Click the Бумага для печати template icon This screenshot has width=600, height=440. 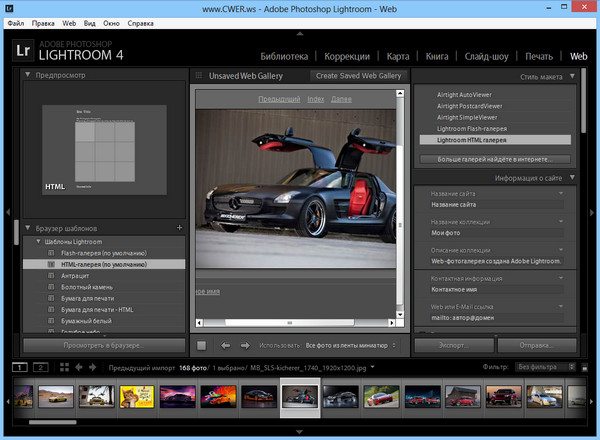pos(51,298)
